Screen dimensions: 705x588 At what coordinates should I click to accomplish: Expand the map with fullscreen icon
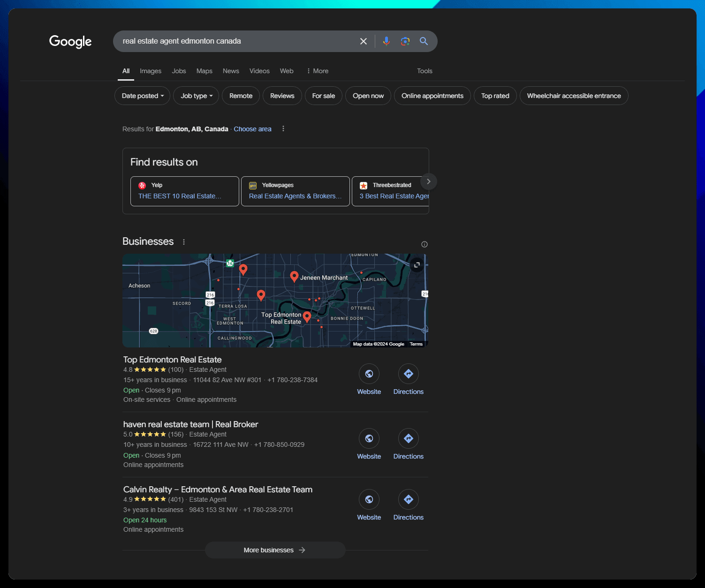417,265
